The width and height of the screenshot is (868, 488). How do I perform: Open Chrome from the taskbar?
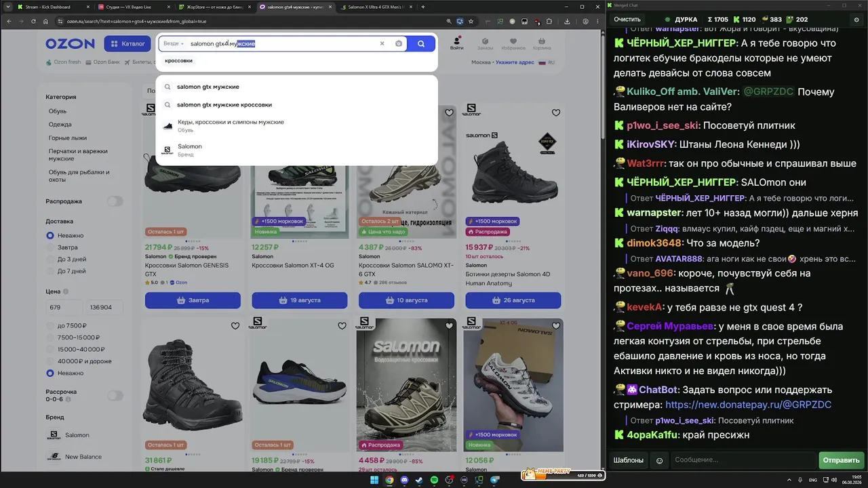[x=389, y=481]
